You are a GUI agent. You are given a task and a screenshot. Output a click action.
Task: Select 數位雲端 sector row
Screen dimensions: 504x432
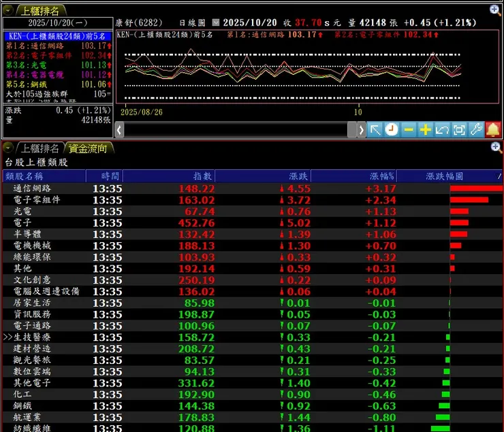[x=252, y=371]
